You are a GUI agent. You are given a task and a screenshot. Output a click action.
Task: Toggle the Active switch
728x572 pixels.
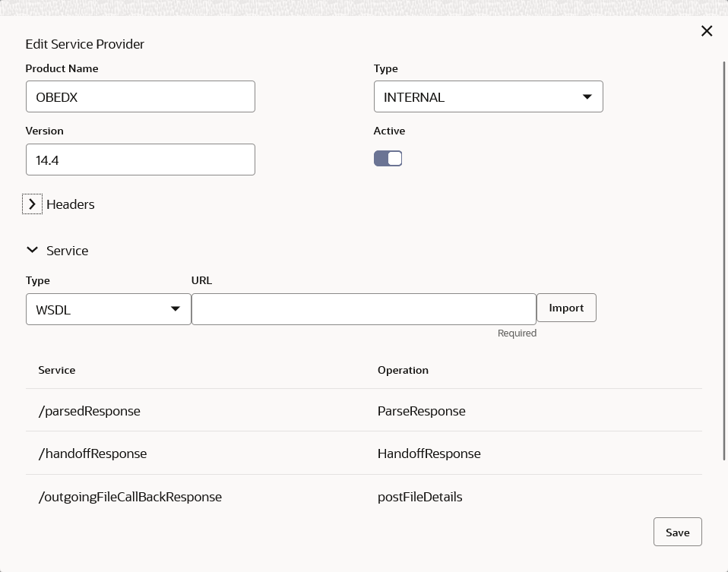[x=388, y=158]
